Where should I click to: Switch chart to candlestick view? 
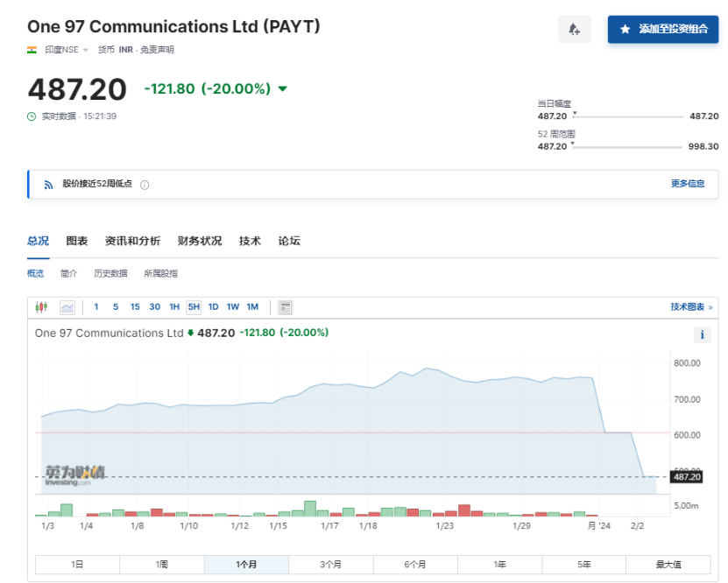[x=41, y=307]
